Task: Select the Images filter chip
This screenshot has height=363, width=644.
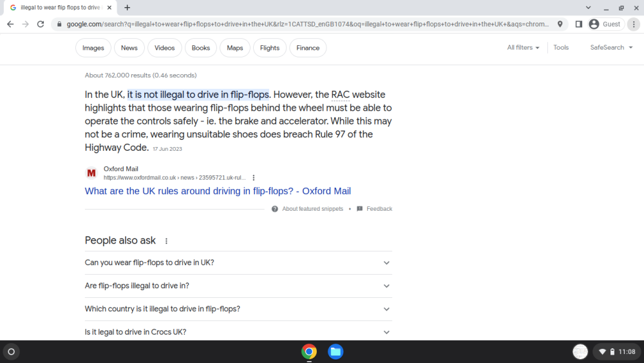Action: point(93,48)
